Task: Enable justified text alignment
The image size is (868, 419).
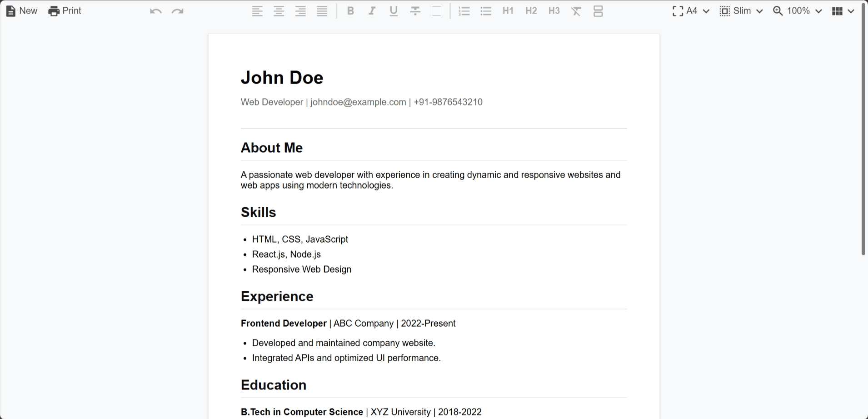Action: click(x=322, y=10)
